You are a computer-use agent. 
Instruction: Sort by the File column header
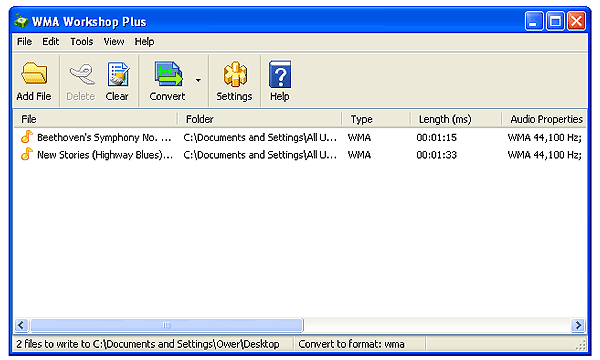pos(96,119)
